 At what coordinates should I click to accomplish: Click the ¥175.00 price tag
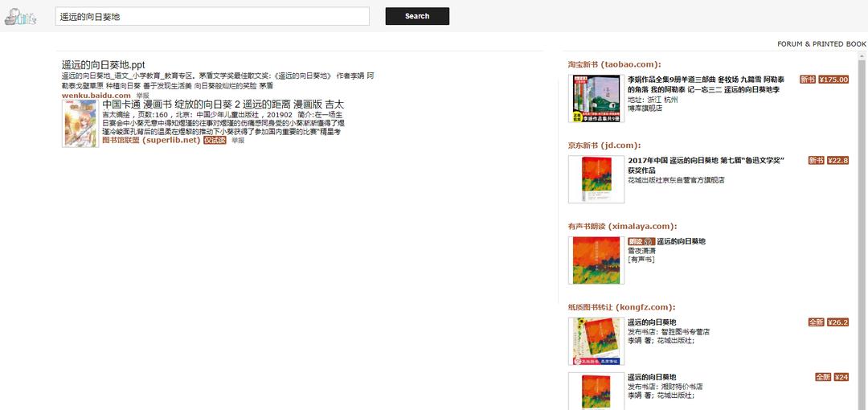click(833, 80)
